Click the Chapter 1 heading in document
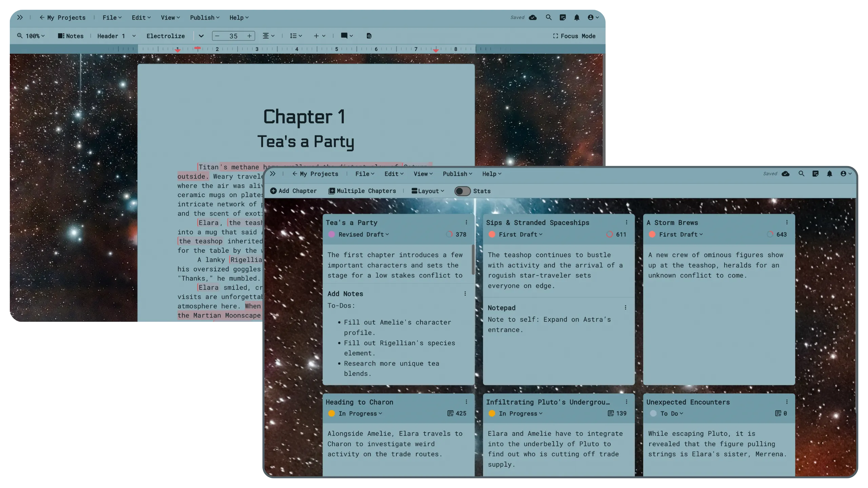Image resolution: width=868 pixels, height=488 pixels. [x=304, y=117]
